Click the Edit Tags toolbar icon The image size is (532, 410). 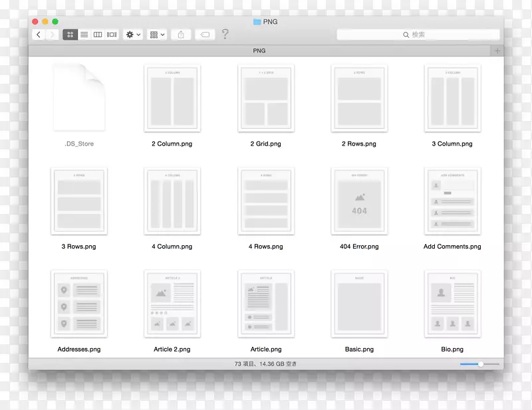205,35
